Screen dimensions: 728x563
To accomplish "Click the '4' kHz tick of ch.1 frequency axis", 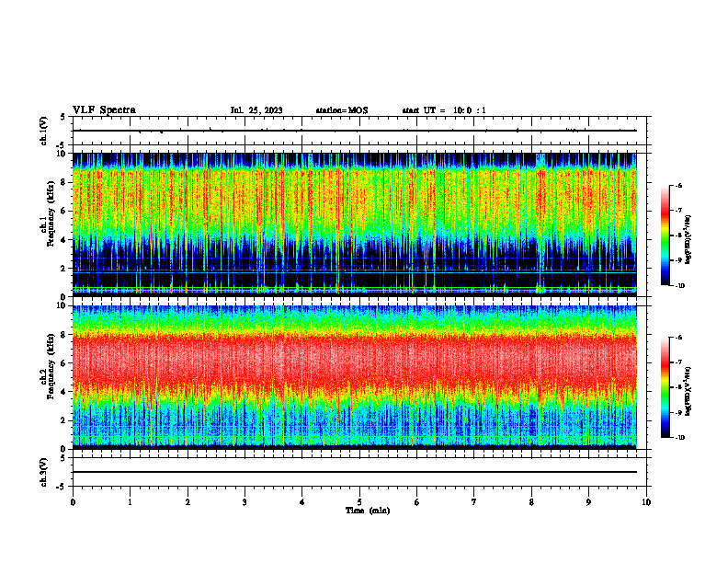I will pos(64,240).
